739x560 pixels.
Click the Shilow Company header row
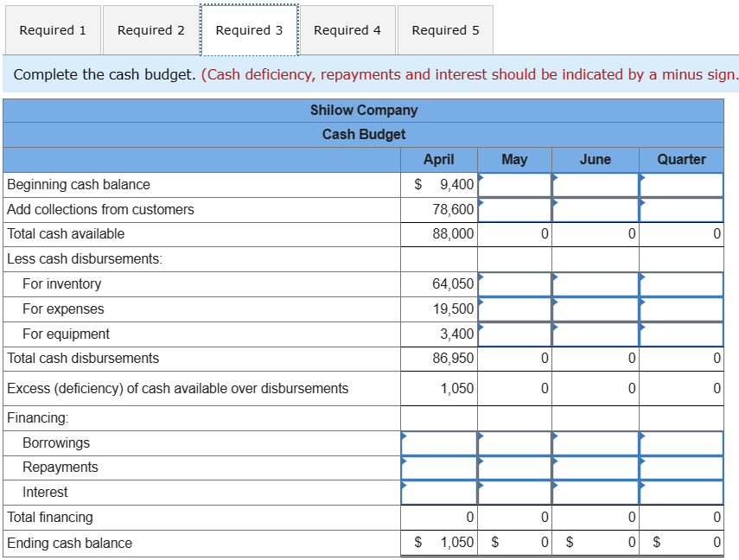(x=363, y=110)
